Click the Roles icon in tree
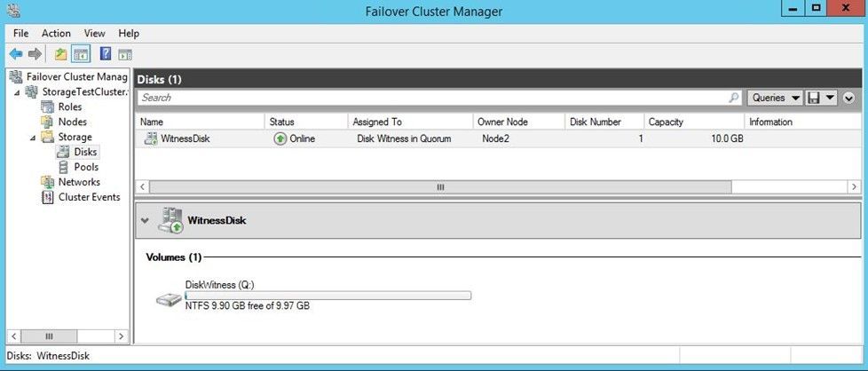This screenshot has width=868, height=371. pos(48,107)
